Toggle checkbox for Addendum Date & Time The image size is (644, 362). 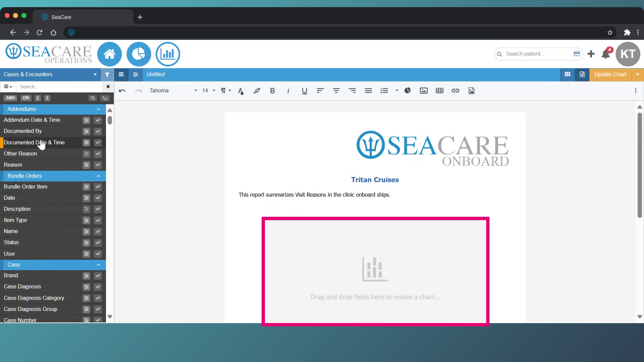pos(98,120)
